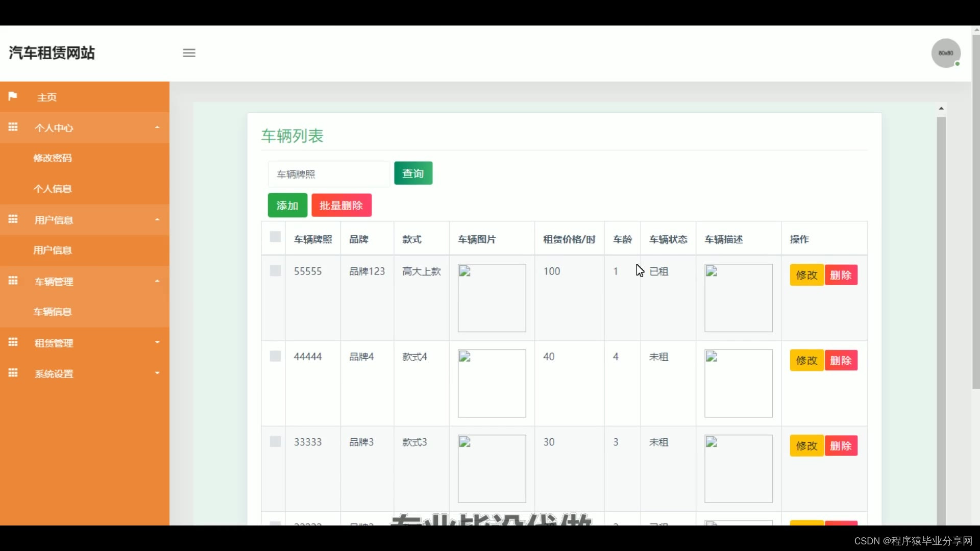
Task: Click the grid icon next to 个人中心
Action: [13, 127]
